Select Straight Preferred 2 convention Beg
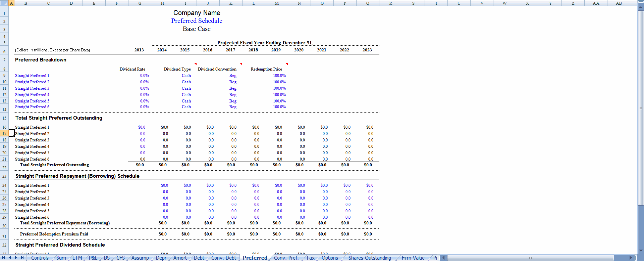Image resolution: width=644 pixels, height=261 pixels. (x=233, y=82)
